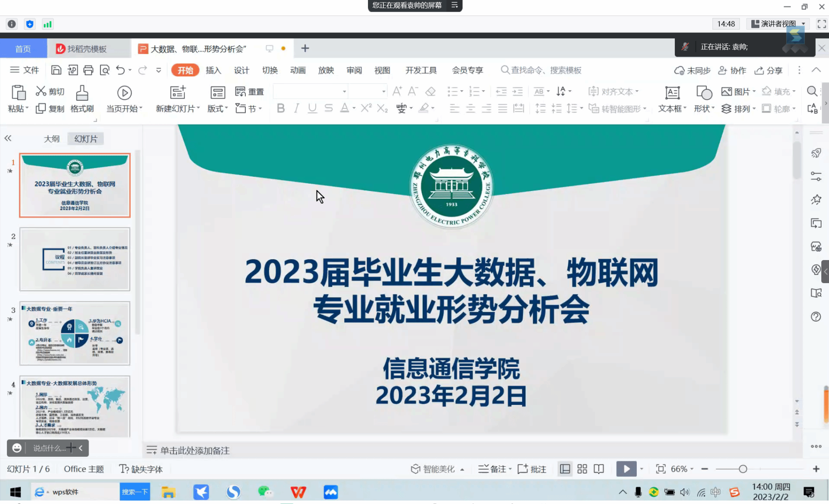Screen dimensions: 829x504
Task: Toggle Italic formatting
Action: (297, 108)
